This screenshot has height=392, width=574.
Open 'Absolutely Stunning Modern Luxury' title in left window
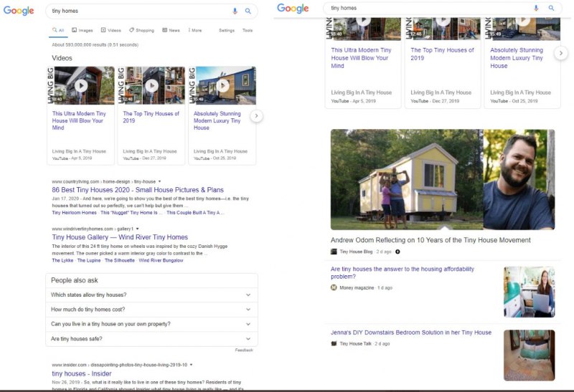pos(217,120)
